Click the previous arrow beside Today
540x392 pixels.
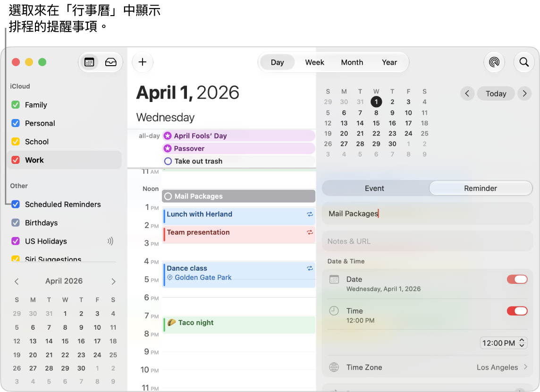(x=467, y=94)
